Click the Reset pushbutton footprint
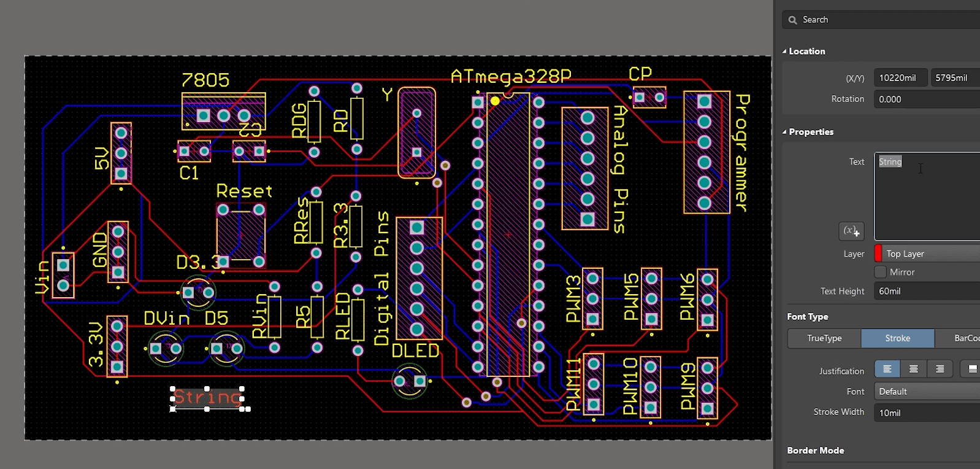 241,235
